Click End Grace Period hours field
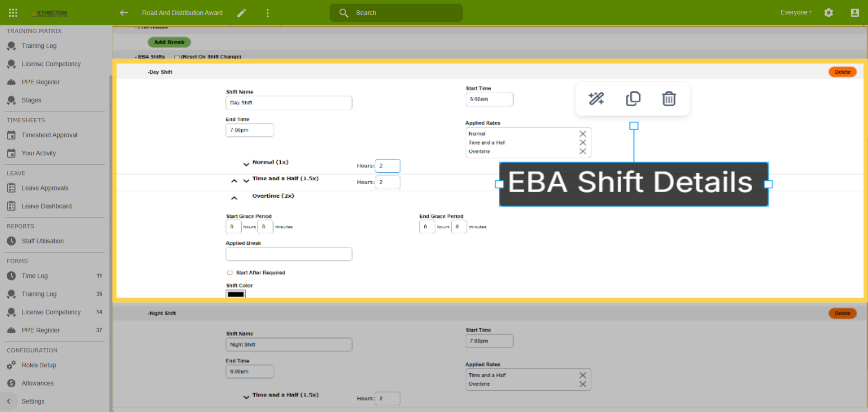 click(427, 227)
